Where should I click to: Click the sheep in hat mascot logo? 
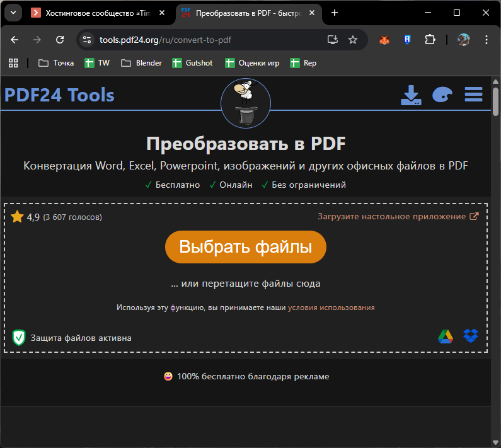pyautogui.click(x=246, y=103)
